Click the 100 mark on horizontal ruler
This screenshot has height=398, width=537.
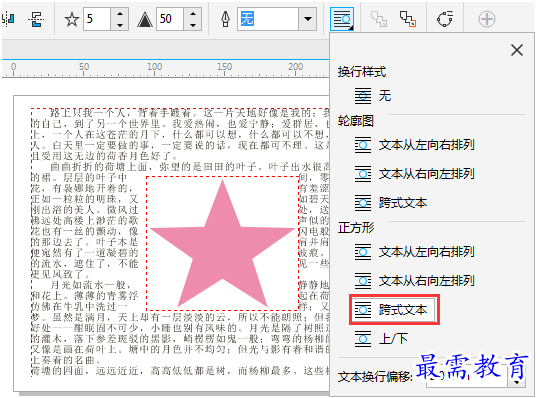(154, 67)
